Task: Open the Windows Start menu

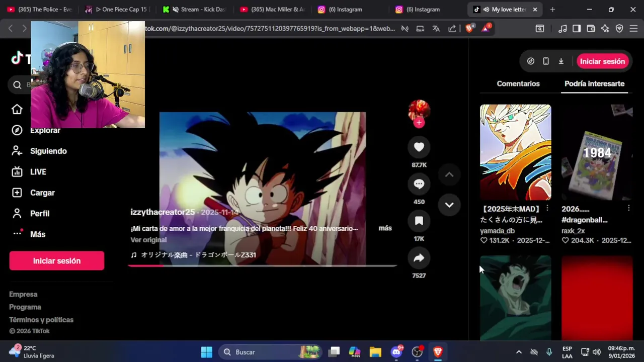Action: pos(207,352)
